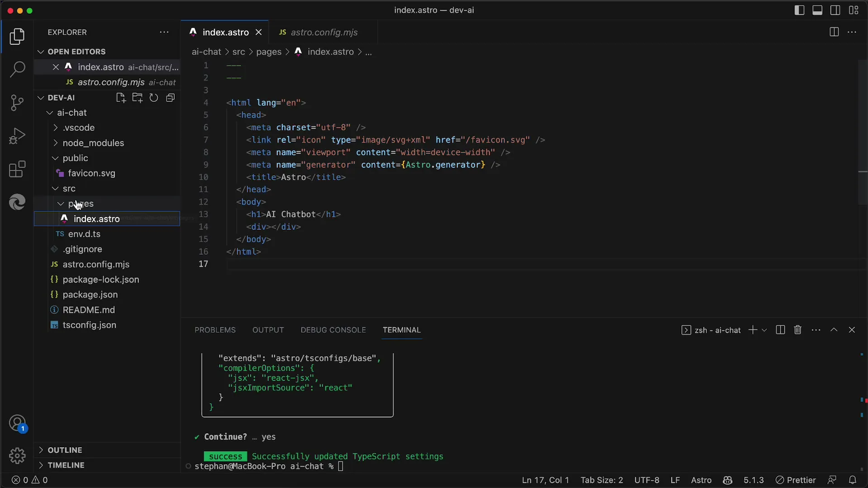
Task: Open the Run and Debug view
Action: click(x=17, y=136)
